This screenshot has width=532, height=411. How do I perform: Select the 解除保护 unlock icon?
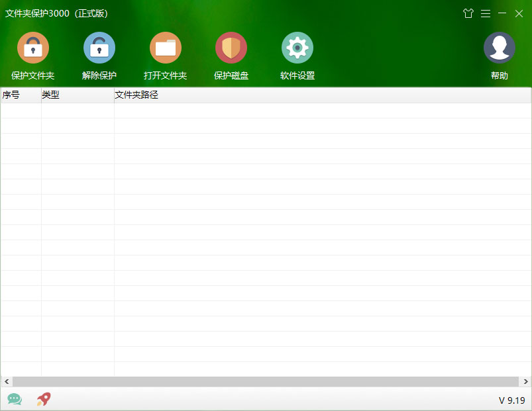[x=99, y=48]
